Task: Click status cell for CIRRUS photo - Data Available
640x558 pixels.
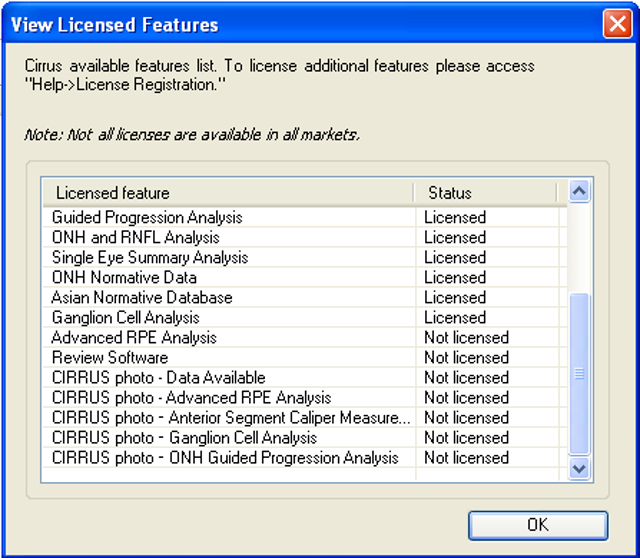Action: [x=487, y=377]
